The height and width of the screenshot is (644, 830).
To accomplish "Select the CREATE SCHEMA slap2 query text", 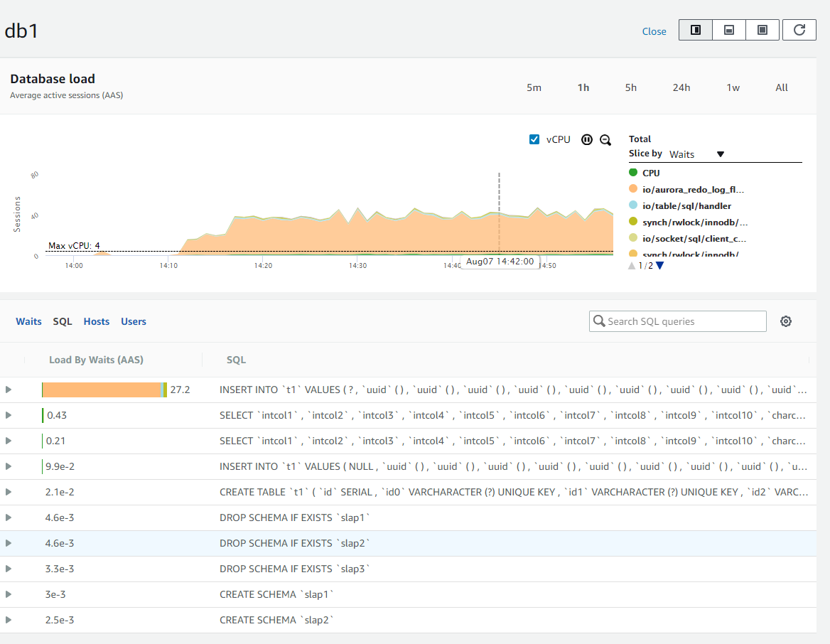I will click(x=277, y=620).
